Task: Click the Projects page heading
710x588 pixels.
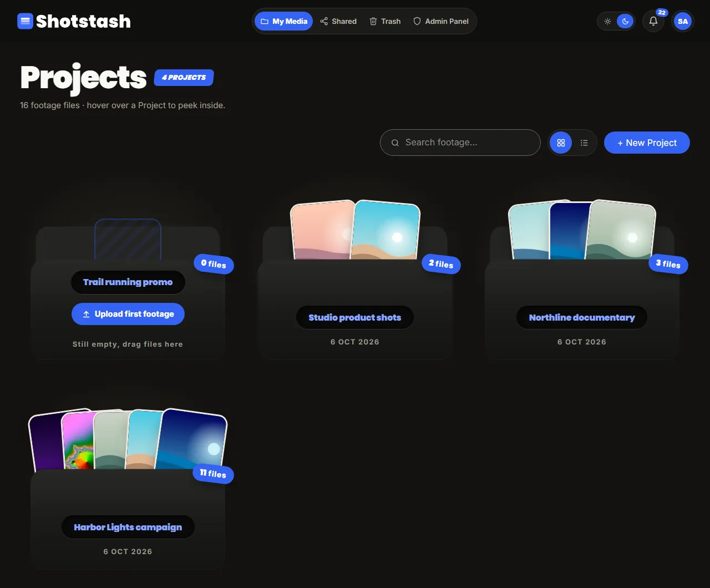Action: pyautogui.click(x=83, y=77)
